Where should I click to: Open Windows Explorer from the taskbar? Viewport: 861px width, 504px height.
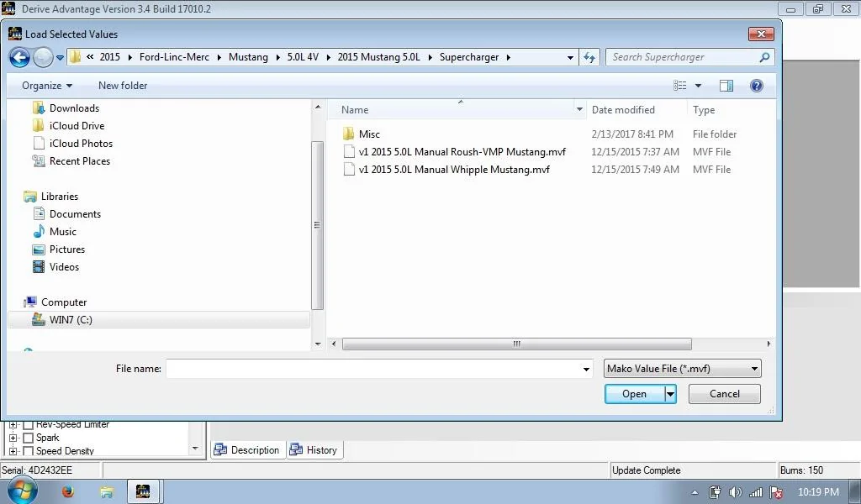(106, 491)
